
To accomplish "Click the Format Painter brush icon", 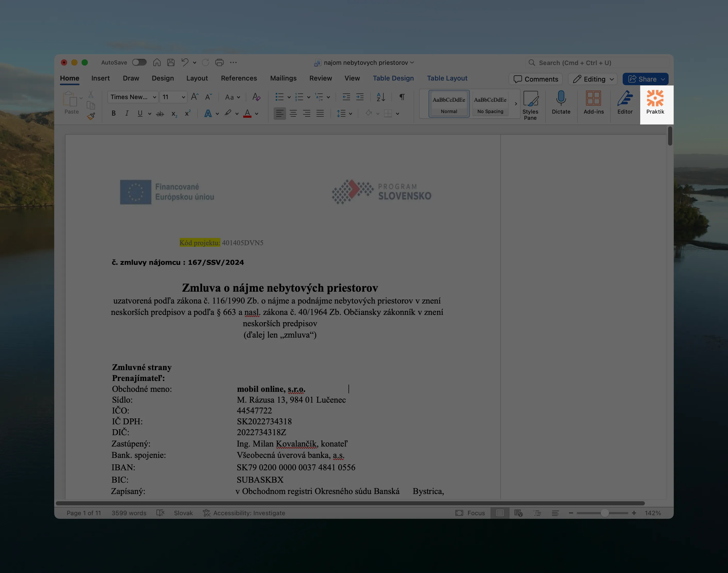I will click(91, 117).
